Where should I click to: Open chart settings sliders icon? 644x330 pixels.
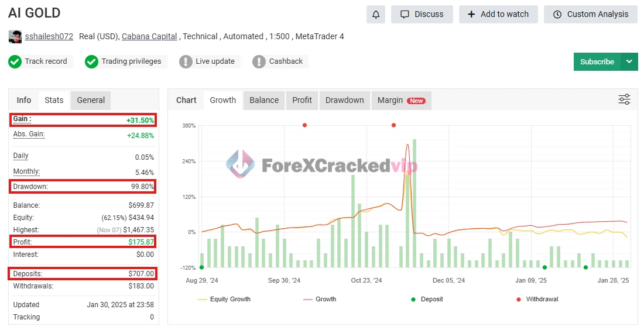624,99
